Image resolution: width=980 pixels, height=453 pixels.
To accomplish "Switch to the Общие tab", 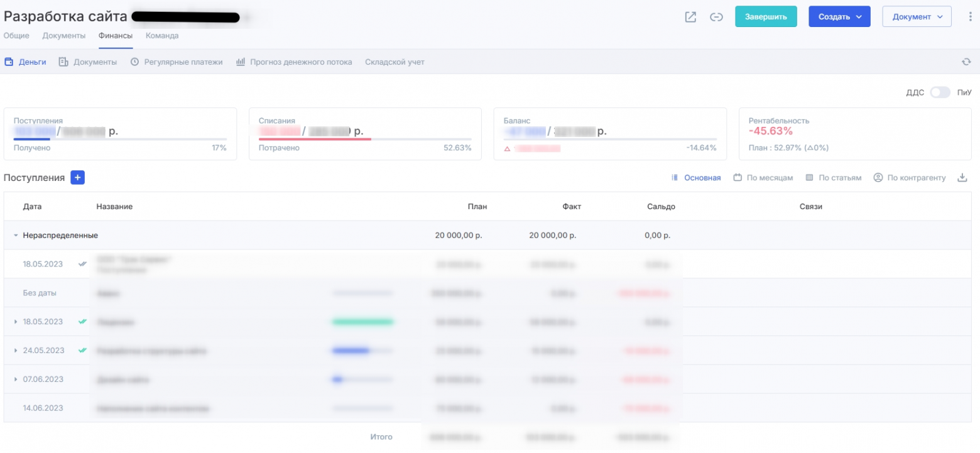I will click(16, 36).
